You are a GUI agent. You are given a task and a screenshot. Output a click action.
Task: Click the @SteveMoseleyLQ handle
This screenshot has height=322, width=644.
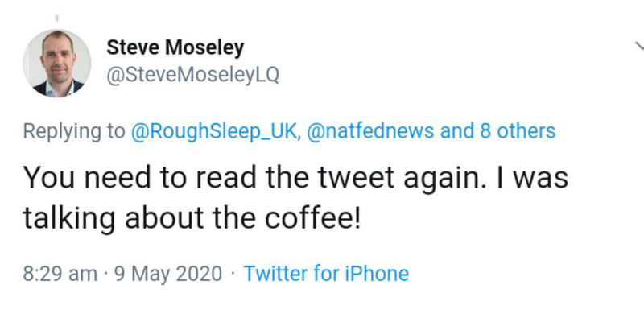[x=192, y=75]
